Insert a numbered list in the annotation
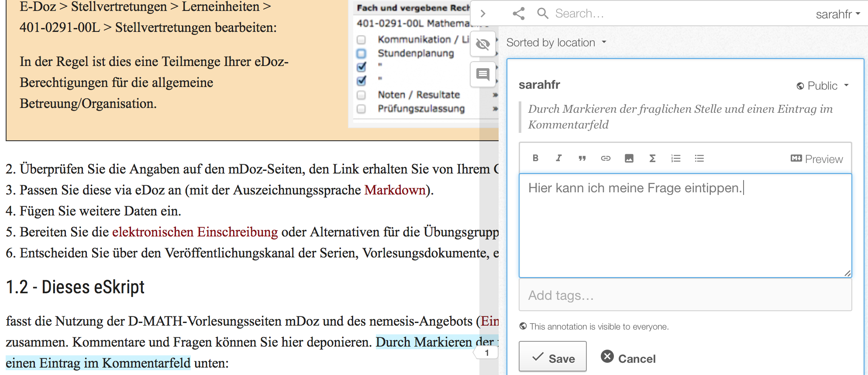868x375 pixels. (x=676, y=158)
